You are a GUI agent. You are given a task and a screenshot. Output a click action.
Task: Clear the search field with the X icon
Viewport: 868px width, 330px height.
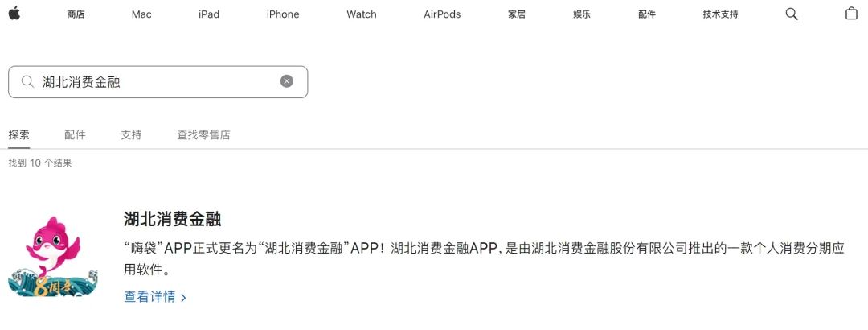[x=287, y=81]
